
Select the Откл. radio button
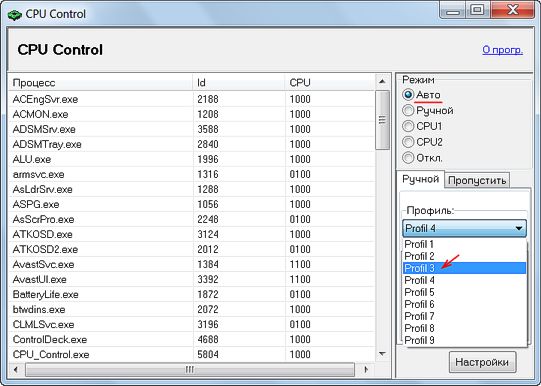pos(408,158)
